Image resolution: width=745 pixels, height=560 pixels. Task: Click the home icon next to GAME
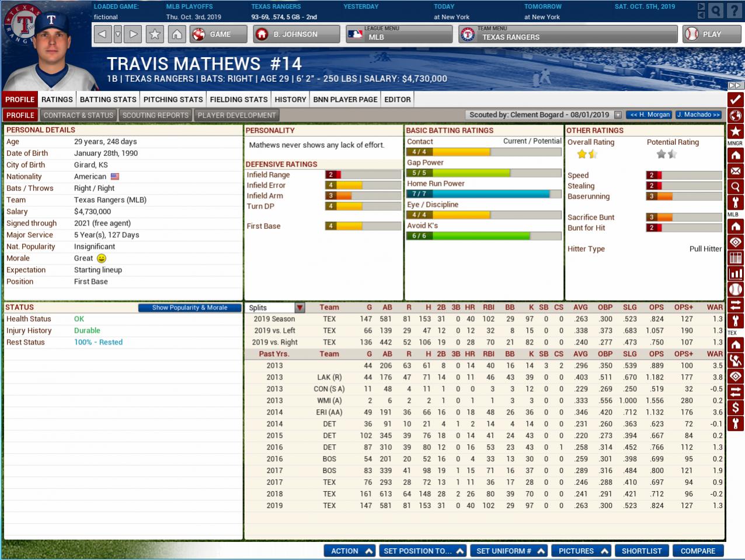[176, 34]
